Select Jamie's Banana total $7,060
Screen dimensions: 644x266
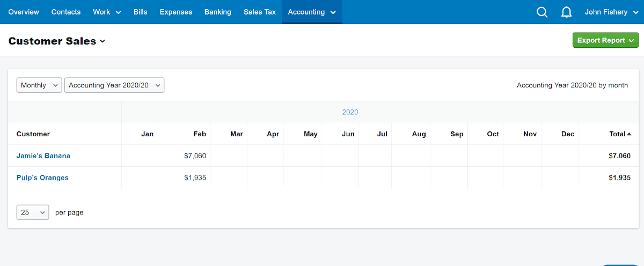pyautogui.click(x=620, y=156)
